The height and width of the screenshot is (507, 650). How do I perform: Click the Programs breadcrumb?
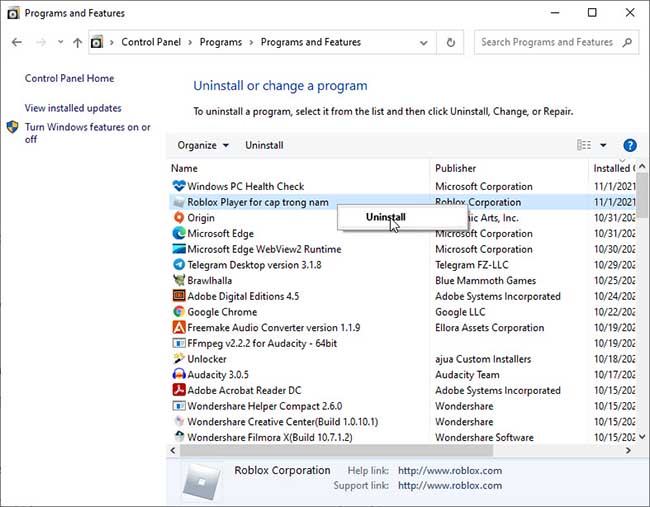221,42
